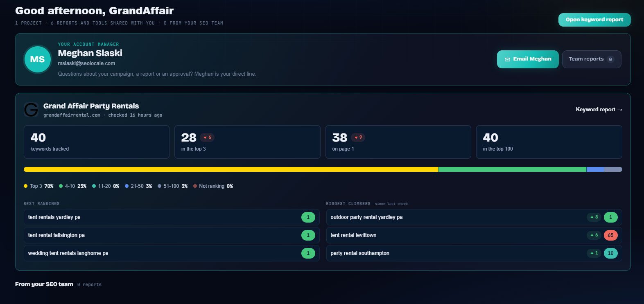644x304 pixels.
Task: Click the red down 9 change badge
Action: pos(358,137)
